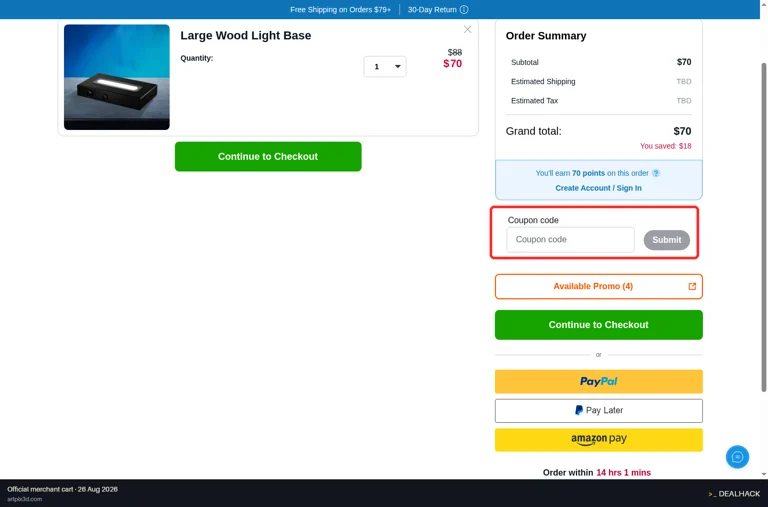The width and height of the screenshot is (768, 507).
Task: Click the scroll down arrow of the scrollbar
Action: pos(764,474)
